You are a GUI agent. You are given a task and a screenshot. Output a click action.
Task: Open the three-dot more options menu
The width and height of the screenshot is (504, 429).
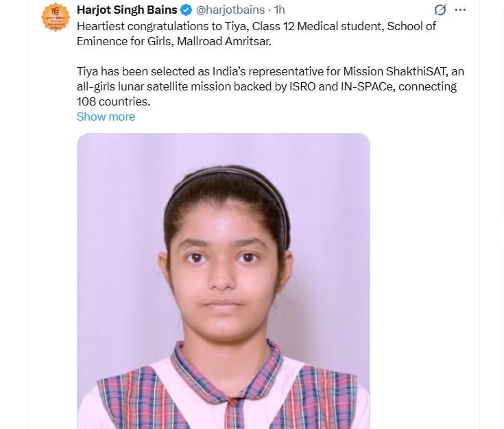click(460, 10)
